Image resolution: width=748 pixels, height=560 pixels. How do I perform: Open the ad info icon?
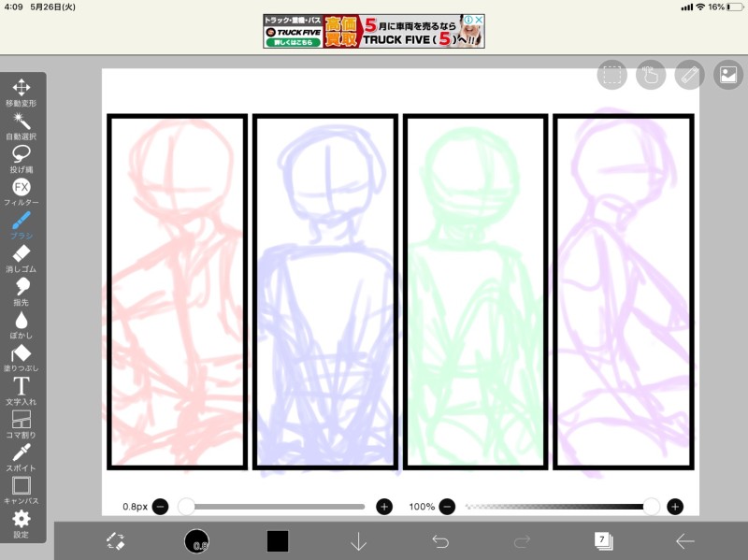(468, 20)
